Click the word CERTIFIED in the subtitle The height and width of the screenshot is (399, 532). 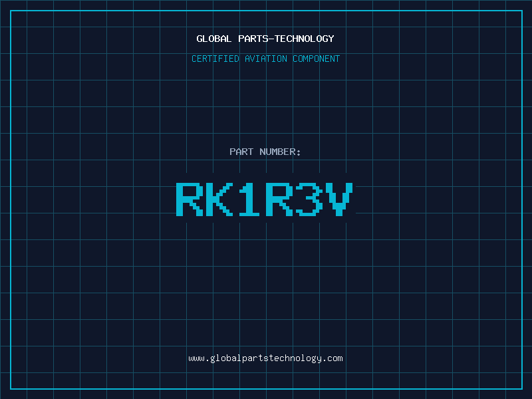point(215,59)
